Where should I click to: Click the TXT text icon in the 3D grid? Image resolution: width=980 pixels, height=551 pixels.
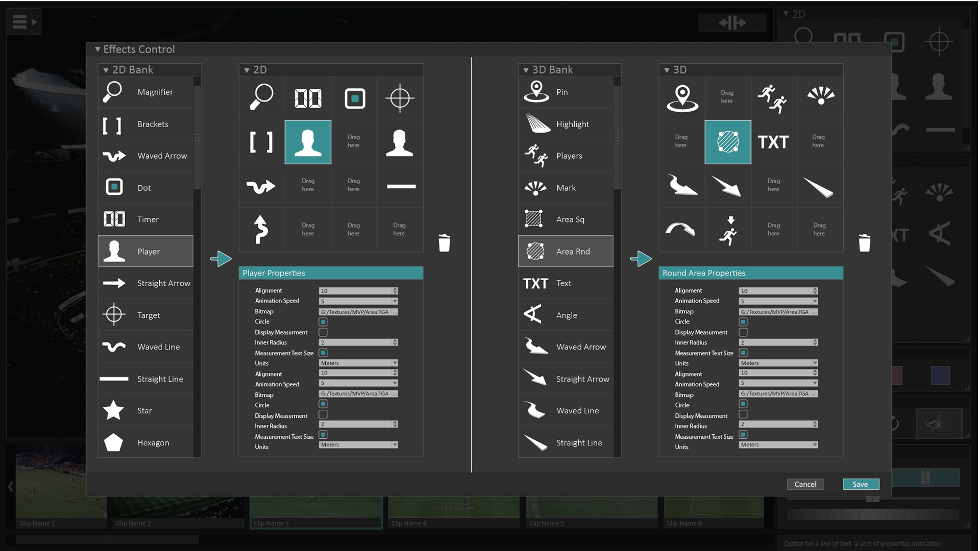tap(773, 142)
